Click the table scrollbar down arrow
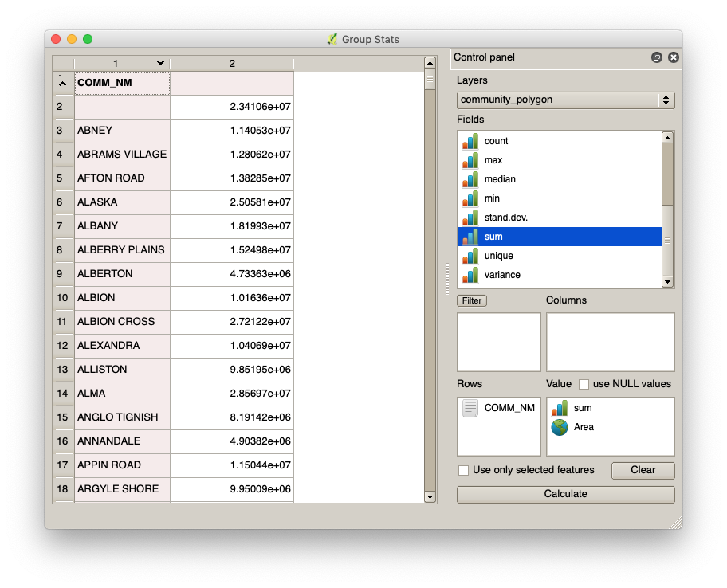The height and width of the screenshot is (588, 727). pos(430,497)
